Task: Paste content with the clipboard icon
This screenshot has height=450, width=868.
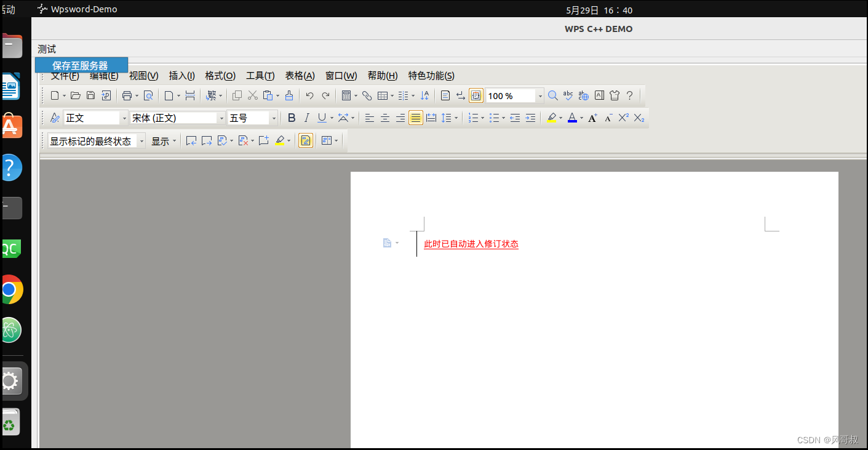Action: click(268, 95)
